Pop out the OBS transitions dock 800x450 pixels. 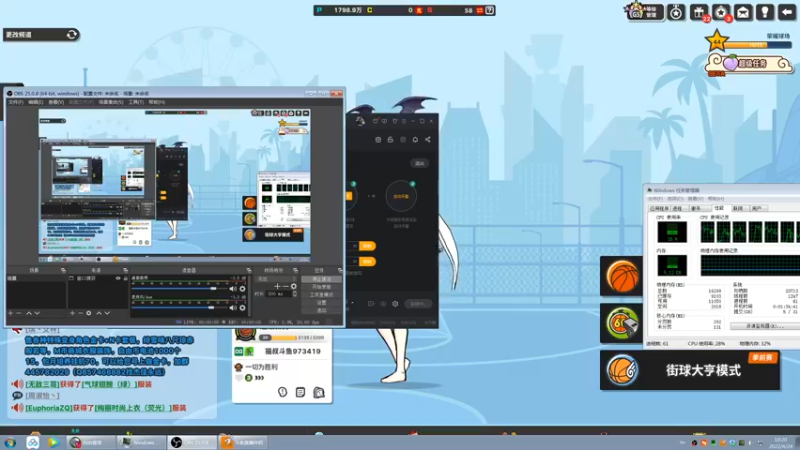[295, 270]
